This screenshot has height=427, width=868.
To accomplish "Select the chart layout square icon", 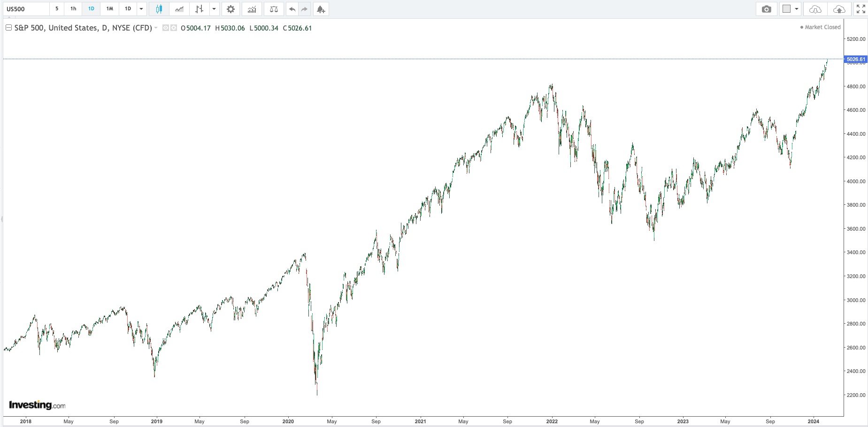I will point(787,9).
